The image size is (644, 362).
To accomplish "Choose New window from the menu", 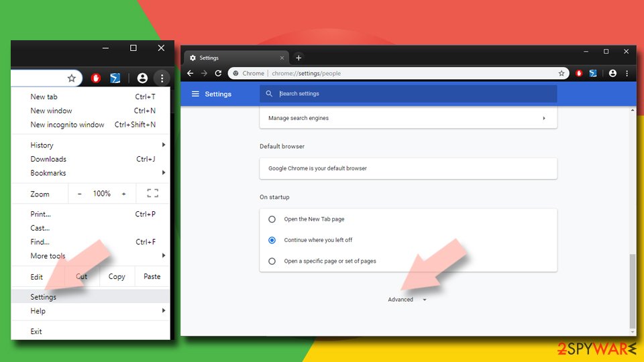I will 91,111.
